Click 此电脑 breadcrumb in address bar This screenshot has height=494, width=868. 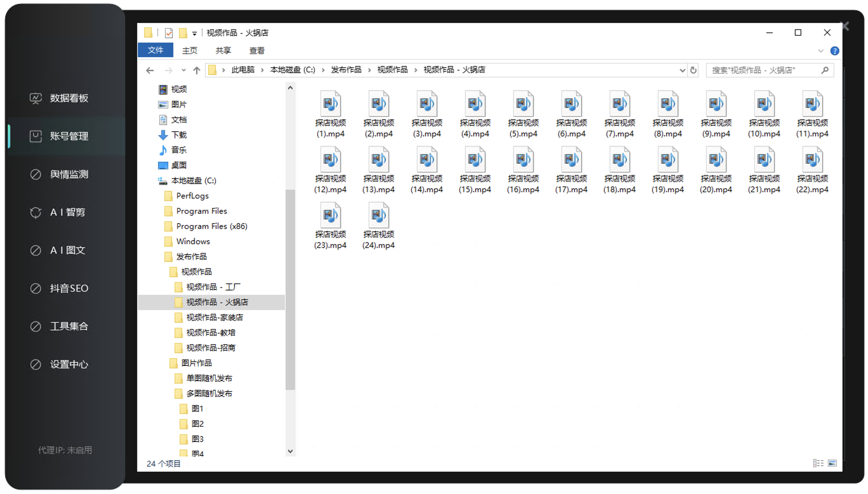[x=243, y=70]
